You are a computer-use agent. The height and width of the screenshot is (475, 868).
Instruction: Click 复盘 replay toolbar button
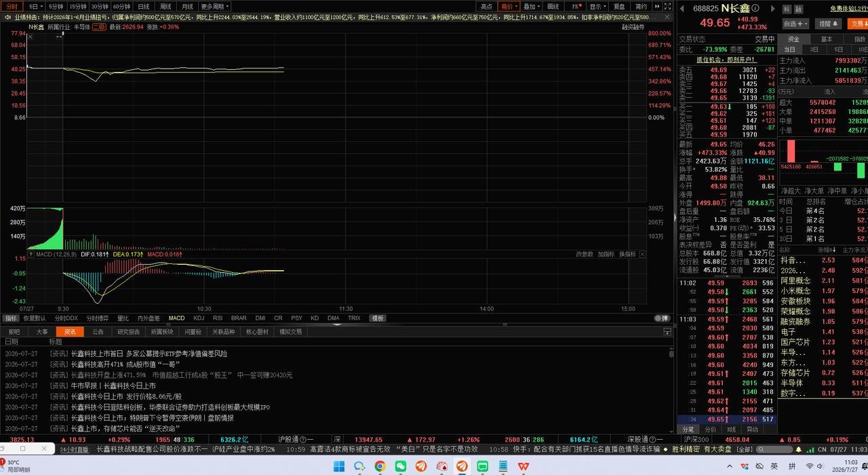pos(619,6)
